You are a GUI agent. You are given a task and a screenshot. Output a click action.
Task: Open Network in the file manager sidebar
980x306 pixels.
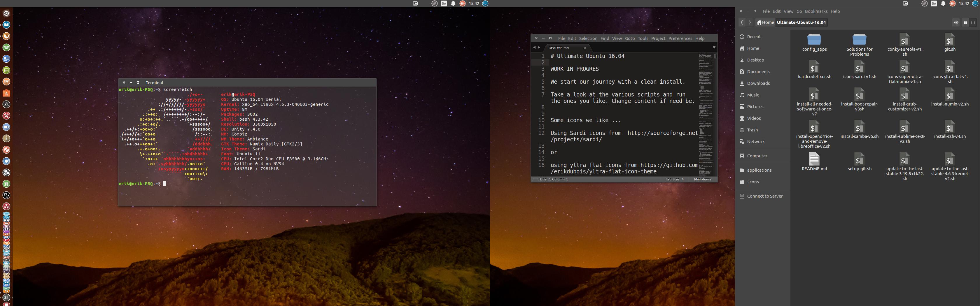(x=755, y=142)
